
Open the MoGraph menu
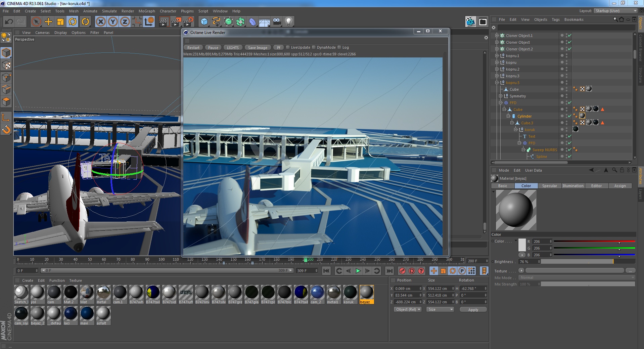[x=147, y=11]
